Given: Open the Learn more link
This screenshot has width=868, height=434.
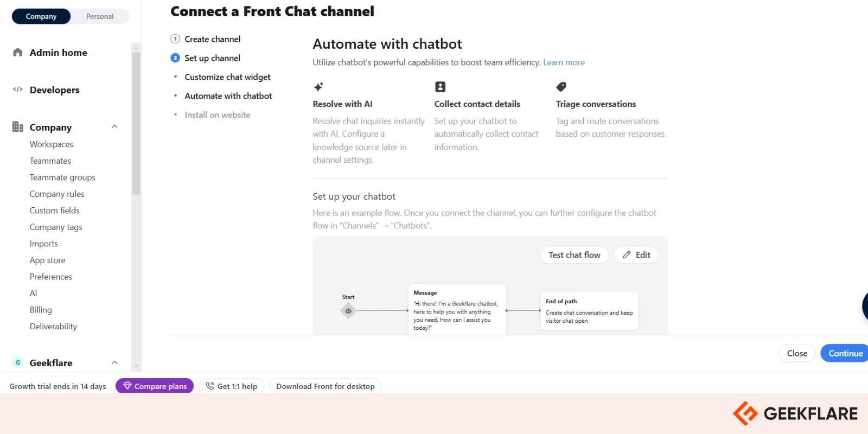Looking at the screenshot, I should [x=564, y=62].
